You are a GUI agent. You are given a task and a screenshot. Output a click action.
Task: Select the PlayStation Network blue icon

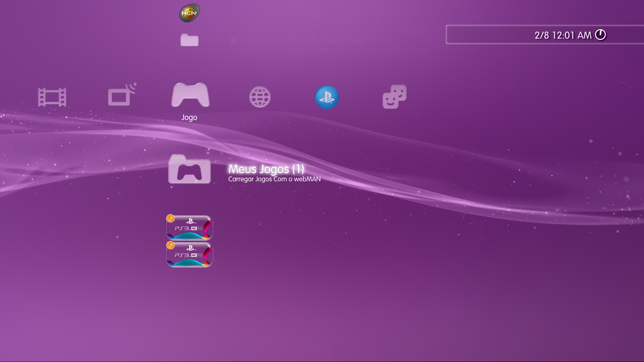326,97
